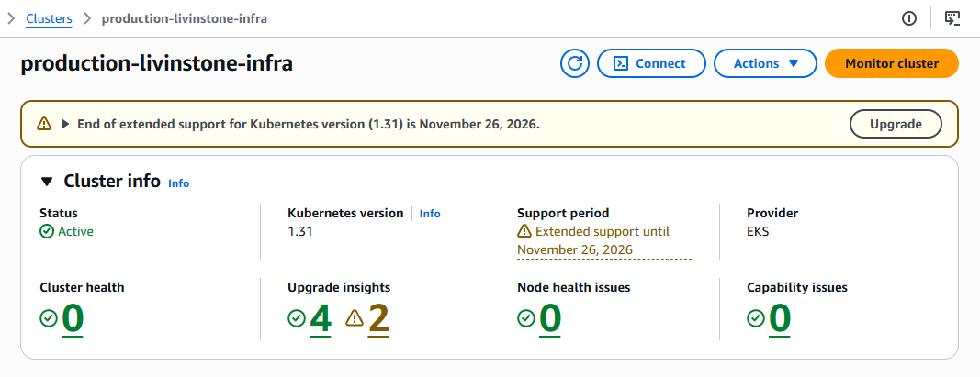
Task: Click the Extended support until November 26, 2026 text
Action: click(603, 241)
